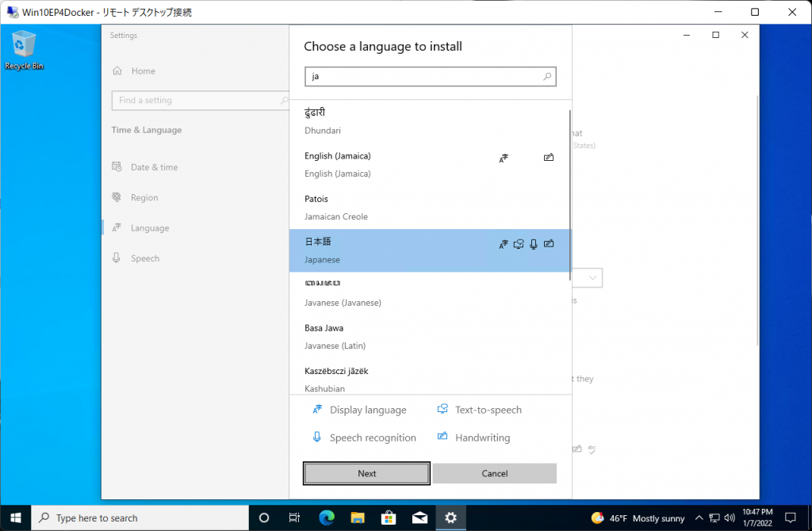The height and width of the screenshot is (531, 812).
Task: Open the weather widget showing 46°F
Action: (x=638, y=518)
